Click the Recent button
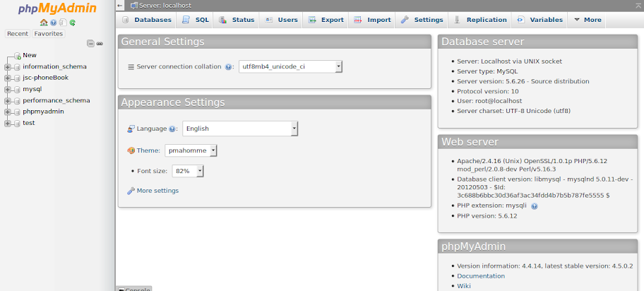644x291 pixels. (x=18, y=34)
